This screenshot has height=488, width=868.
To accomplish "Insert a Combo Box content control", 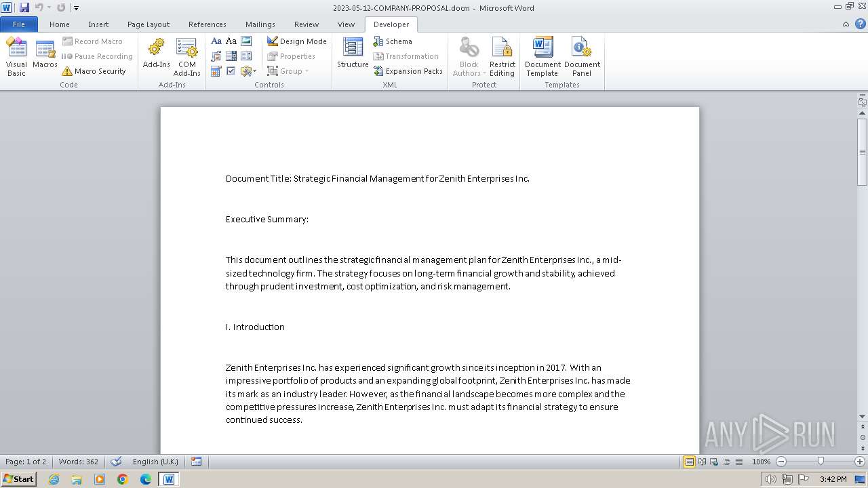I will pos(231,56).
